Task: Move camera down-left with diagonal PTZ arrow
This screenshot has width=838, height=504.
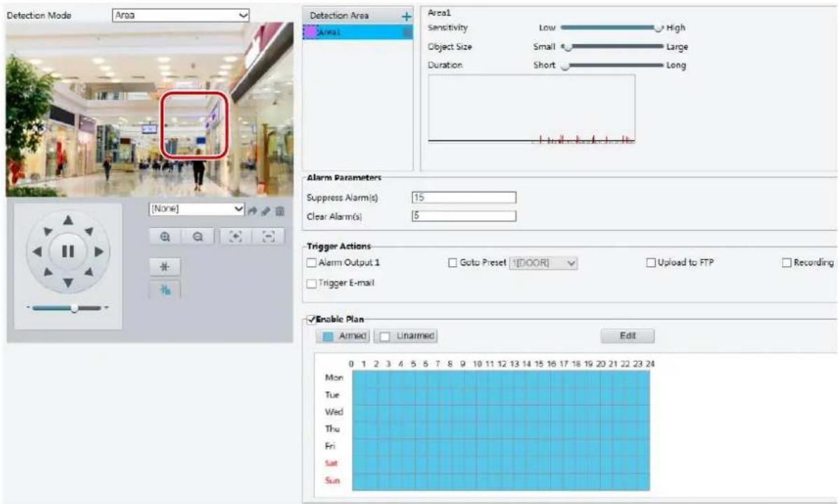Action: coord(48,272)
